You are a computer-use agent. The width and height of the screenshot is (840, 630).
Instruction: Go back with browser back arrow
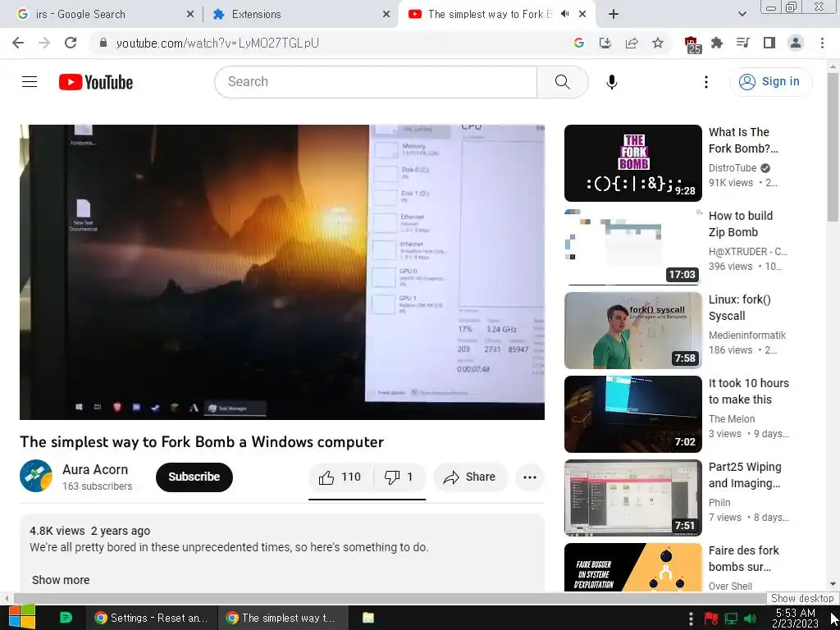pos(18,43)
